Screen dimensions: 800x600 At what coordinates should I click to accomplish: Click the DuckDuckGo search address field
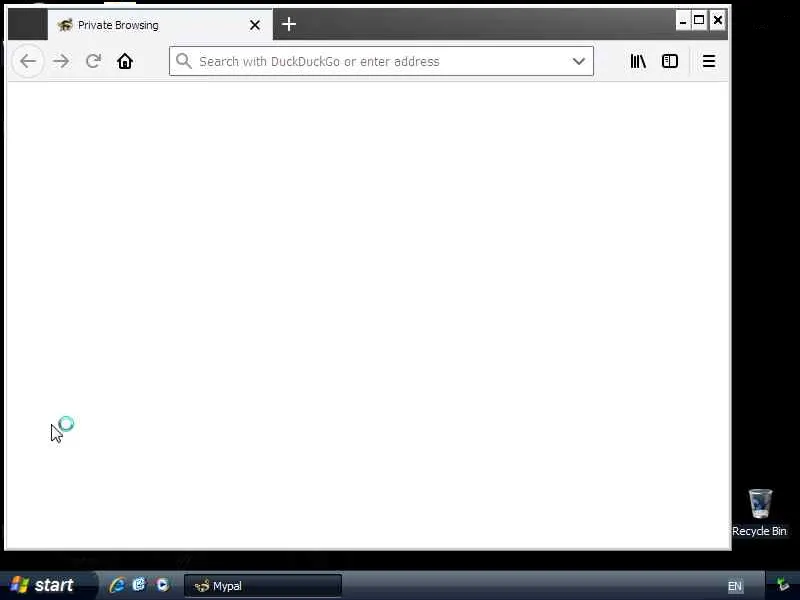381,61
